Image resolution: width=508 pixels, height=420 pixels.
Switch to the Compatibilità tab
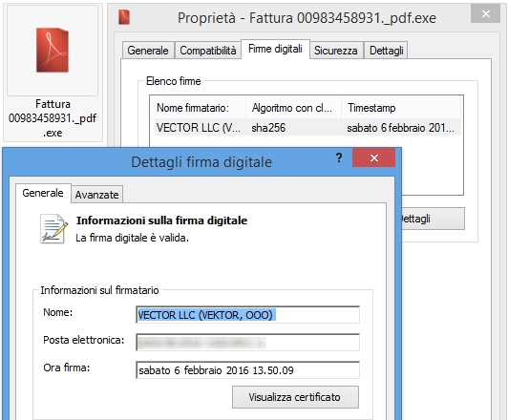[207, 51]
